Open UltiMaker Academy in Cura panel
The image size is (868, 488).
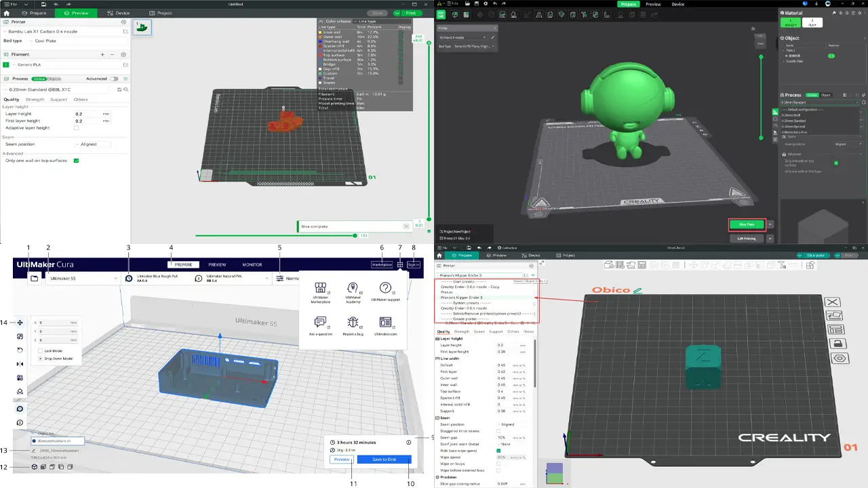point(352,292)
